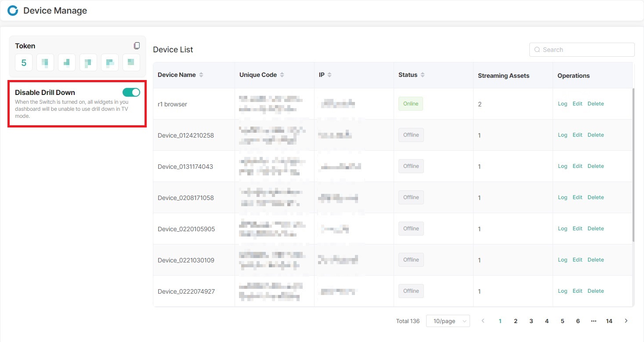
Task: Sort the IP column using its arrows
Action: coord(329,75)
